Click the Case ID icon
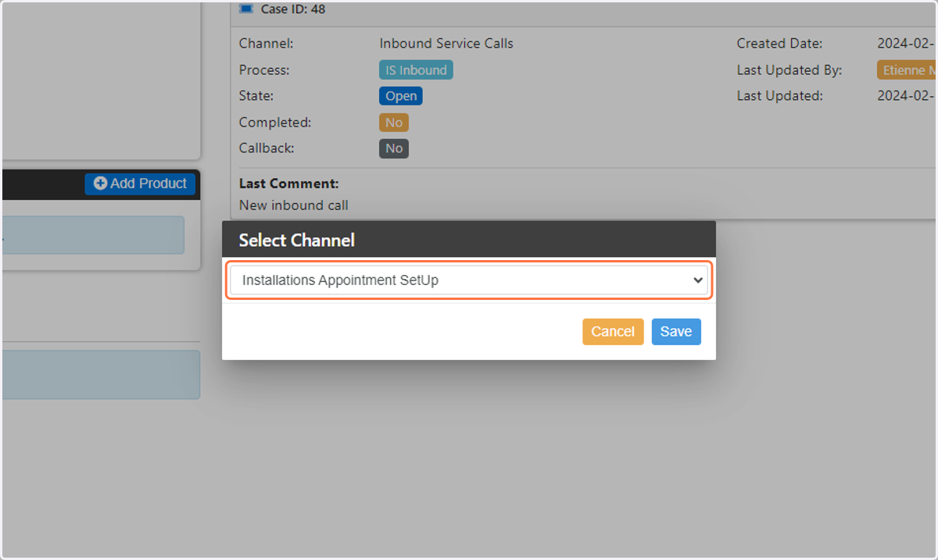 pos(247,9)
